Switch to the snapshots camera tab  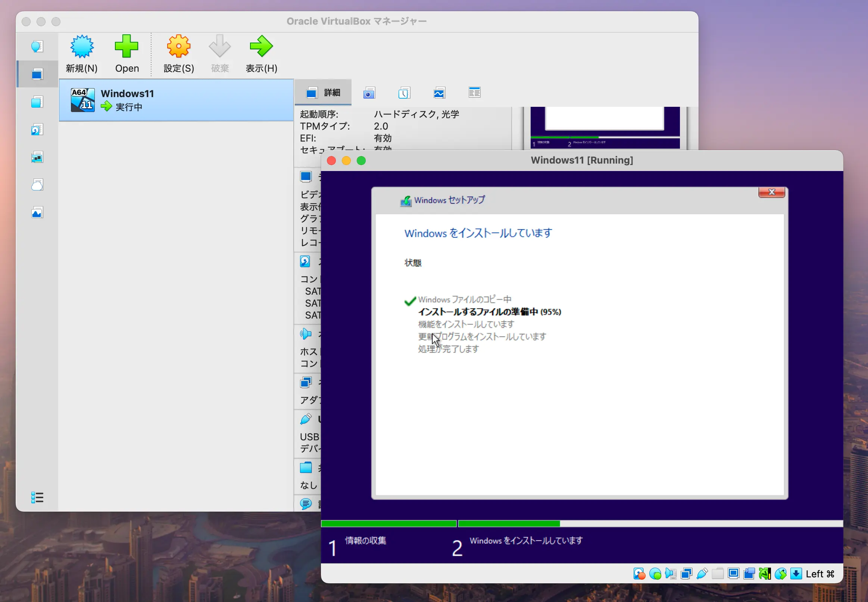369,93
